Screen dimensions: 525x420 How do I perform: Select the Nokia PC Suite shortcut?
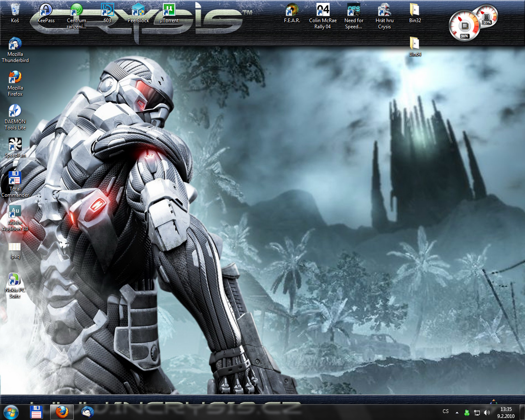[x=15, y=279]
